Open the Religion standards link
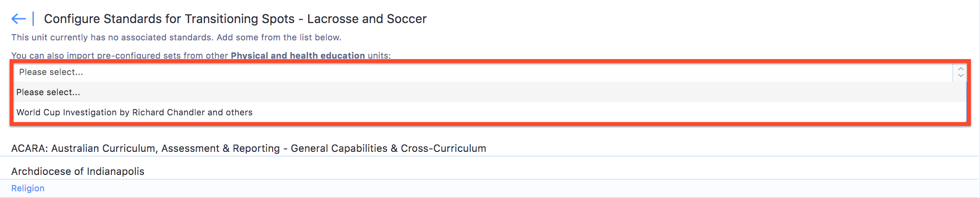 coord(28,188)
